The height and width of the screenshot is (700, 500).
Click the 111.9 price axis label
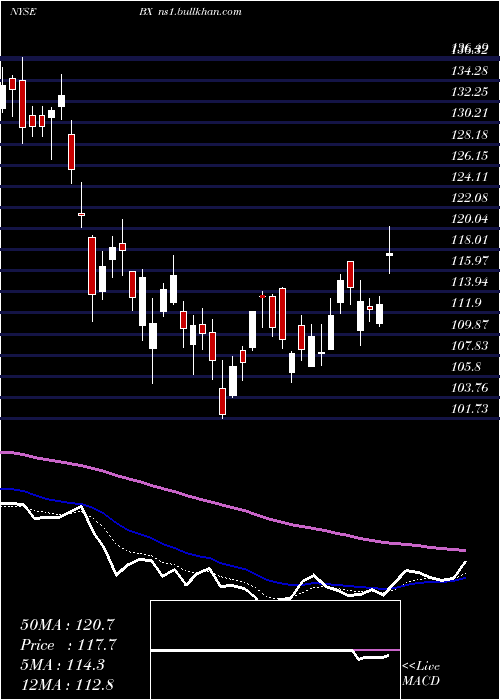pos(467,304)
